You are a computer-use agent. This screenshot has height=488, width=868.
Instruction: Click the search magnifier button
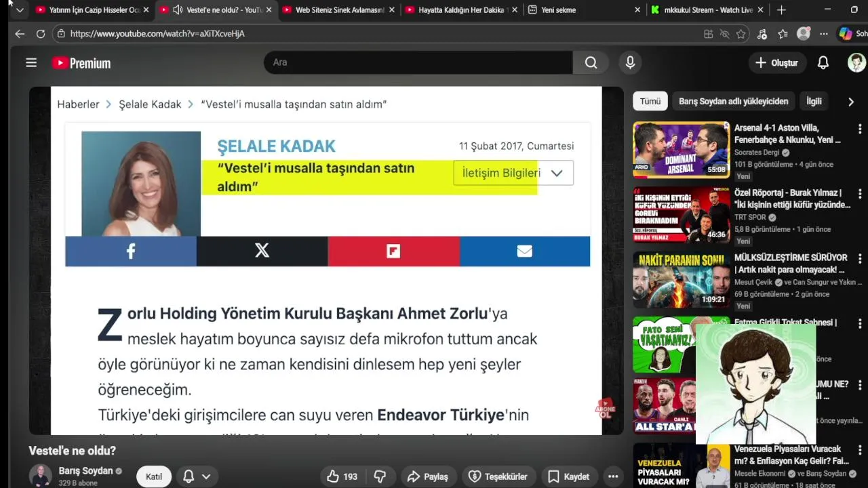click(x=591, y=62)
